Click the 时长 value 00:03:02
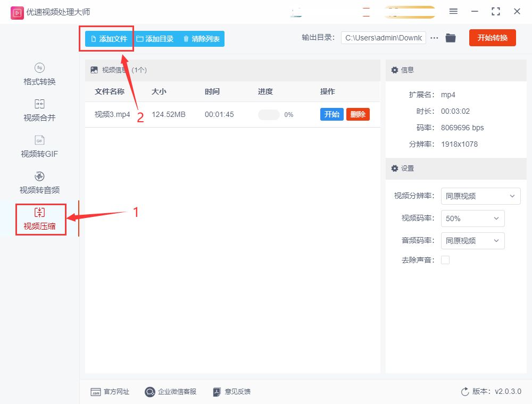The width and height of the screenshot is (532, 404). tap(455, 111)
